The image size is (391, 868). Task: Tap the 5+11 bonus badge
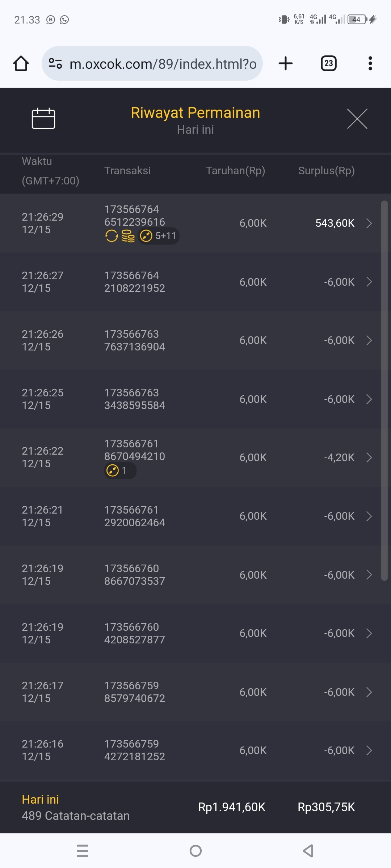point(159,236)
